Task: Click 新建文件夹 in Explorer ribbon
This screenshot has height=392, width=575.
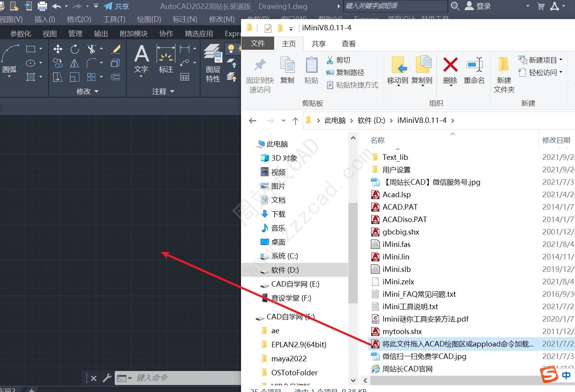Action: [504, 74]
